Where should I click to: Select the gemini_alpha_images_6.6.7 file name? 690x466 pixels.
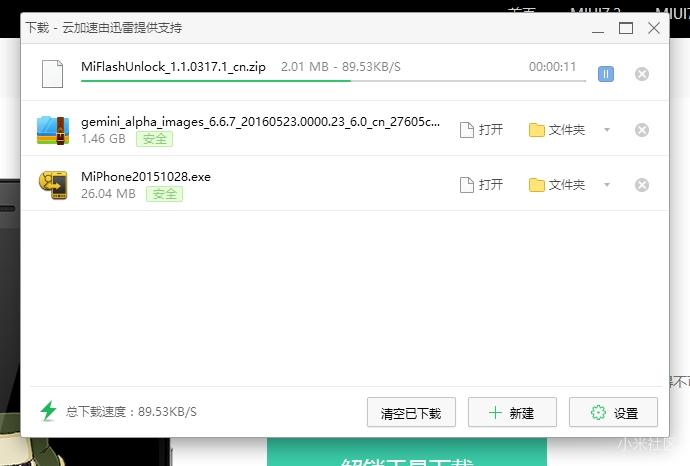click(261, 121)
